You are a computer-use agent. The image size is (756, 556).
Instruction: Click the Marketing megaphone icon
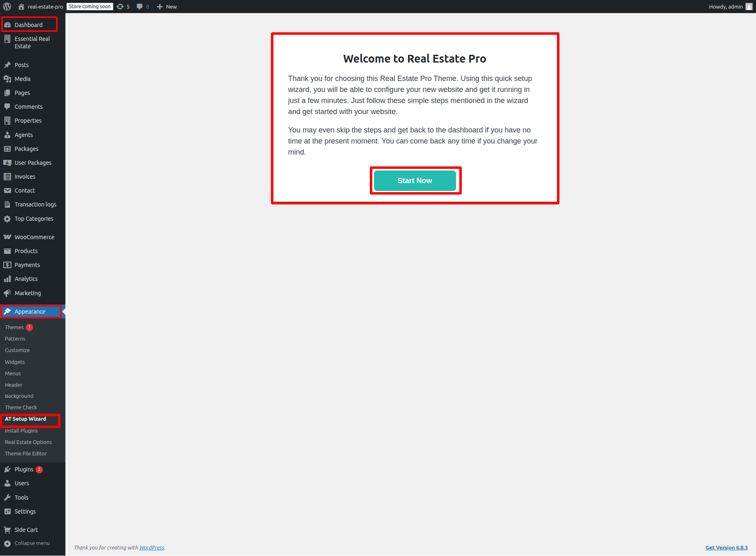7,293
